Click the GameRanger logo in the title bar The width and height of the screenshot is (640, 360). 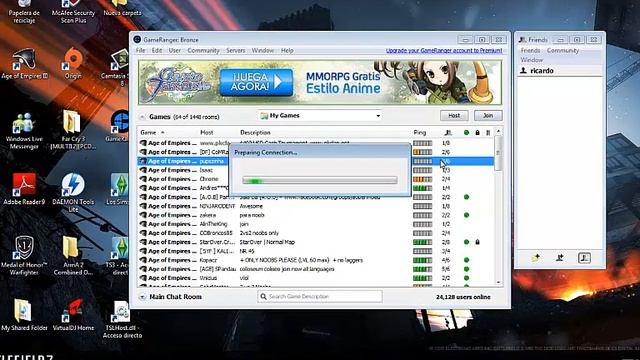(137, 40)
